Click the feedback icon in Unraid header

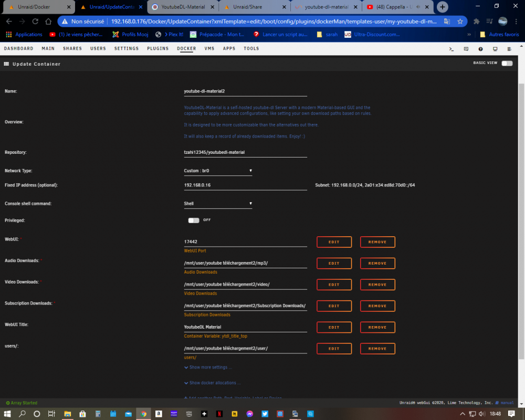[466, 49]
